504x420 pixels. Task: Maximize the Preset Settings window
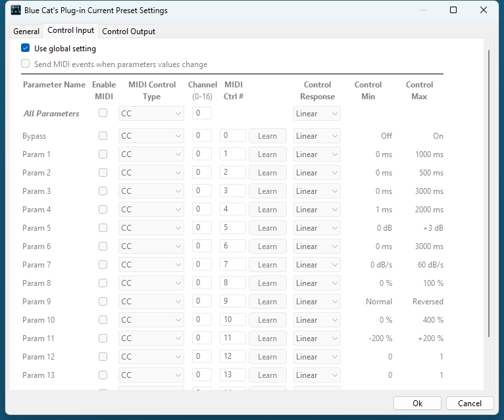453,11
